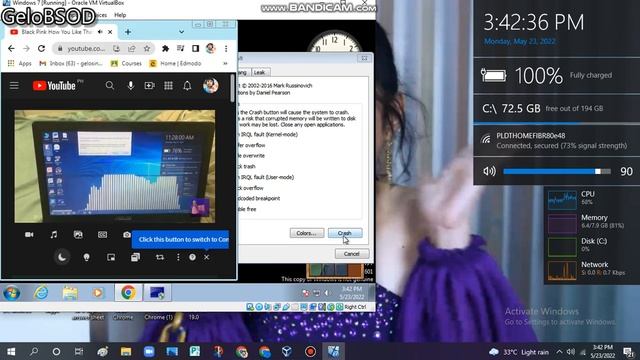This screenshot has width=640, height=360.
Task: Bookmark this page with the star icon
Action: coord(147,49)
